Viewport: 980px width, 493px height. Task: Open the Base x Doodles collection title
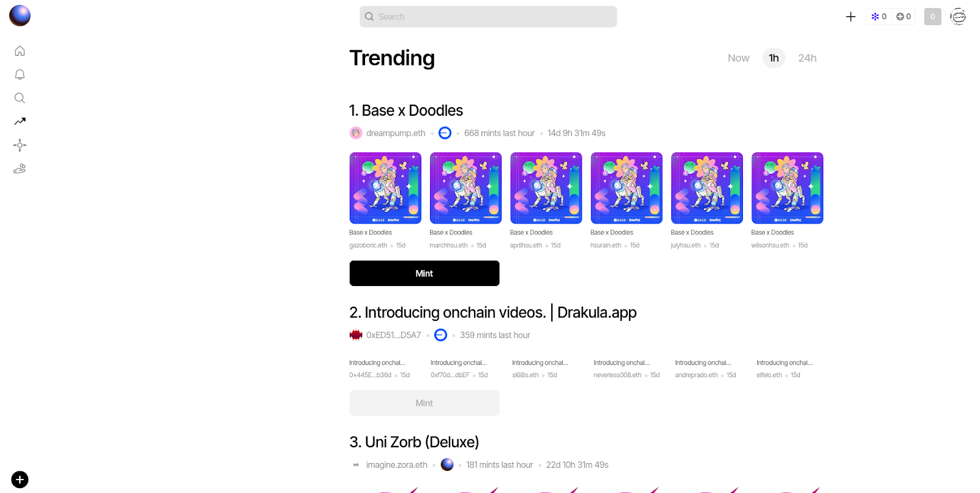(x=406, y=110)
